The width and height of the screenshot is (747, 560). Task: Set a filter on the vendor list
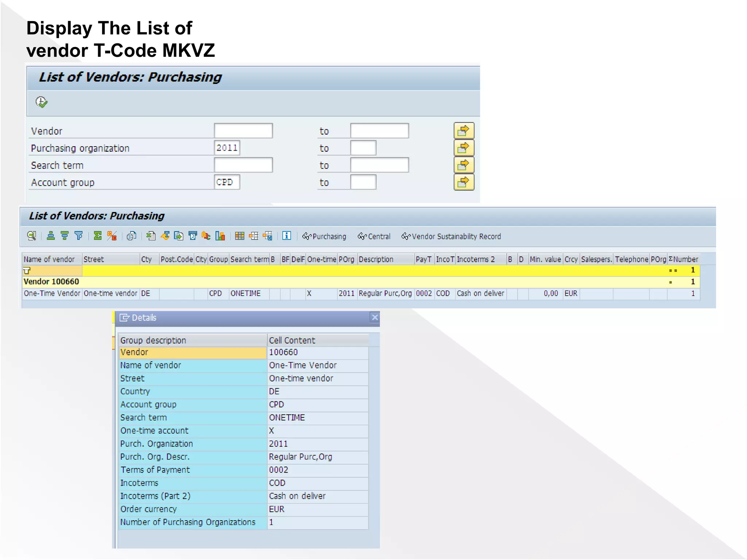[x=78, y=236]
